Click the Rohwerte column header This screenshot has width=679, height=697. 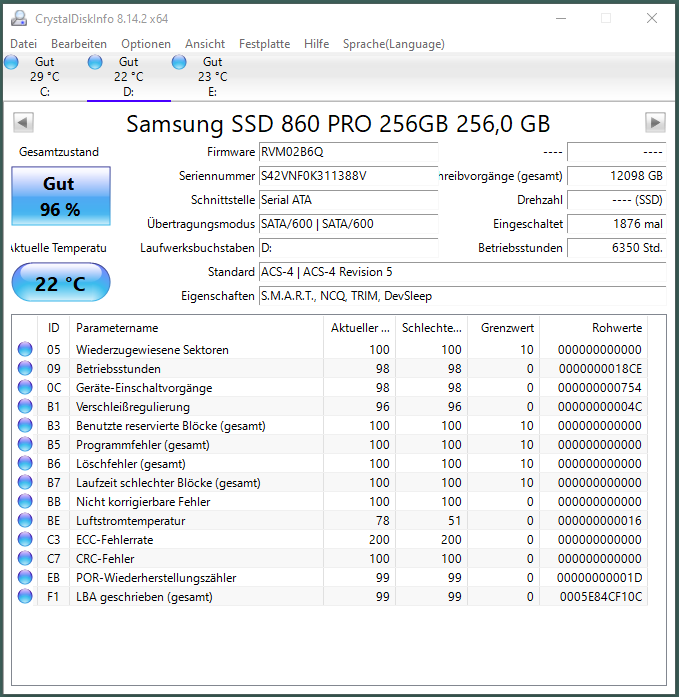click(594, 328)
